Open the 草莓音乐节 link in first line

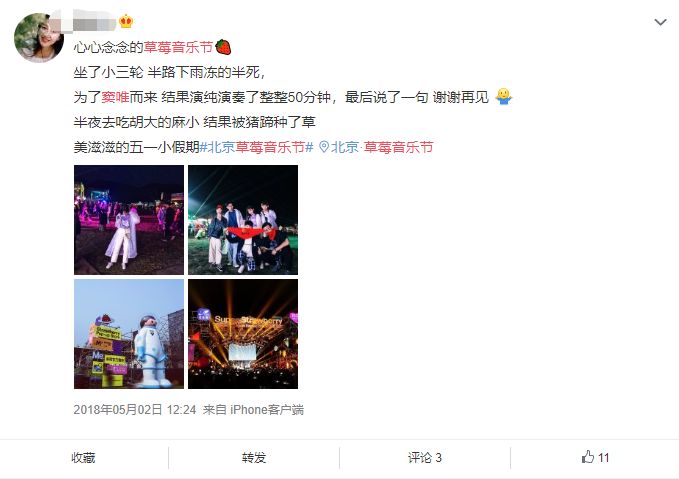tap(178, 47)
